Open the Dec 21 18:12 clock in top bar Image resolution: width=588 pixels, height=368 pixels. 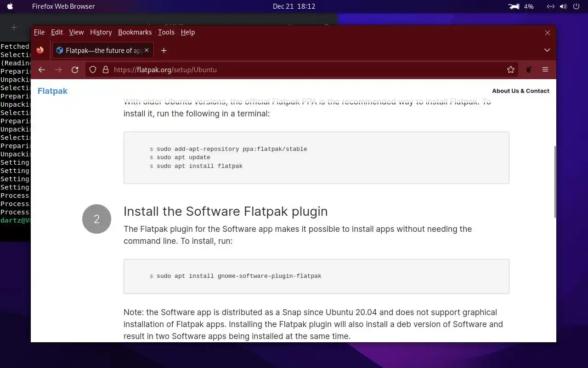(294, 6)
